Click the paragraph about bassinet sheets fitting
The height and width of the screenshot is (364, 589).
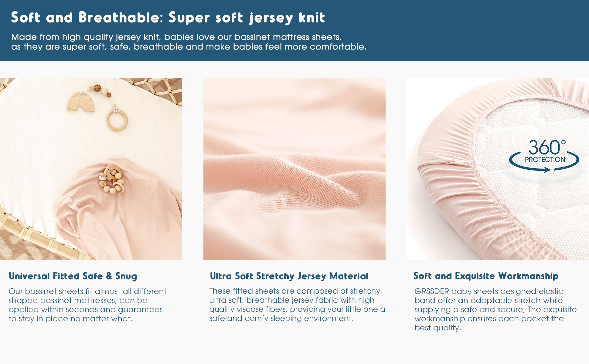87,305
